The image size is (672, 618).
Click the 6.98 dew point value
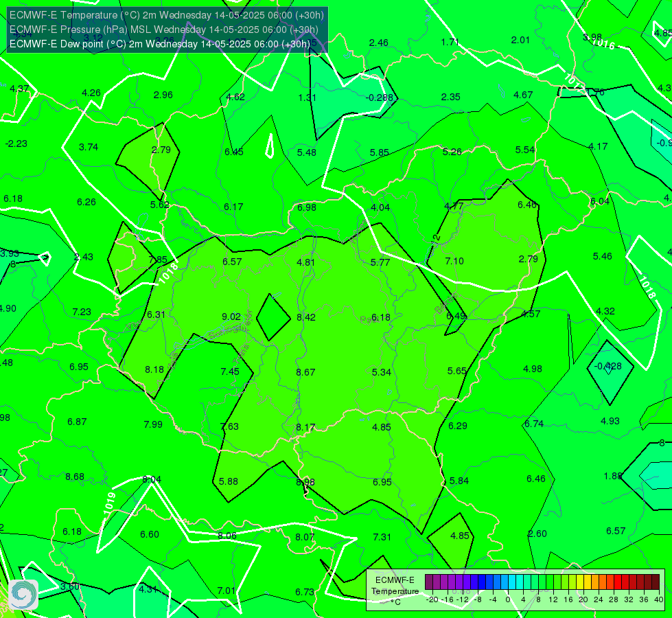pos(307,207)
